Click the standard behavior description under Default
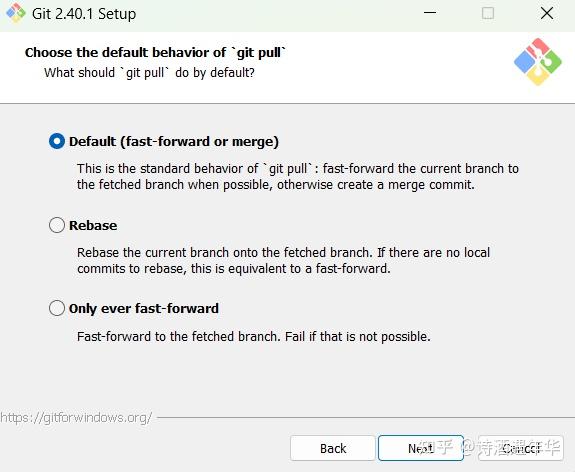 click(x=298, y=176)
